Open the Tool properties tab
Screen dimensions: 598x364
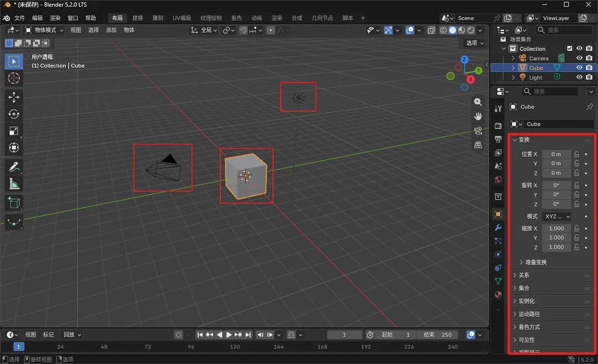pos(498,108)
